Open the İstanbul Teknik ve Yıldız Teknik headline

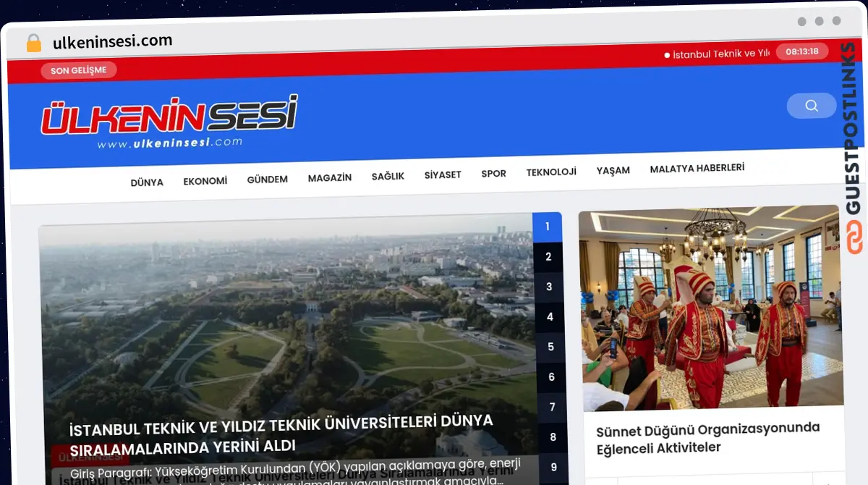pos(281,434)
